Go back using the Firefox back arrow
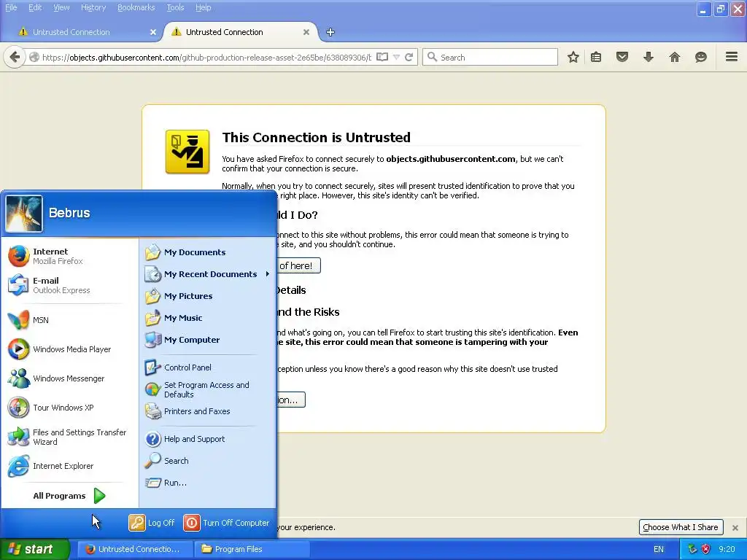This screenshot has width=747, height=560. (x=15, y=57)
